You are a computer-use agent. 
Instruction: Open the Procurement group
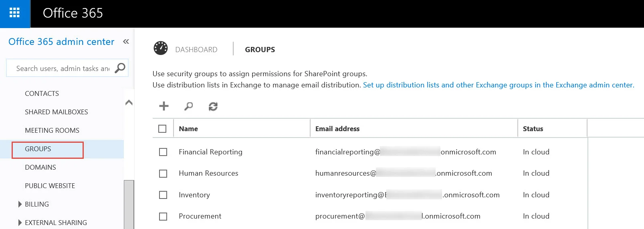tap(200, 216)
